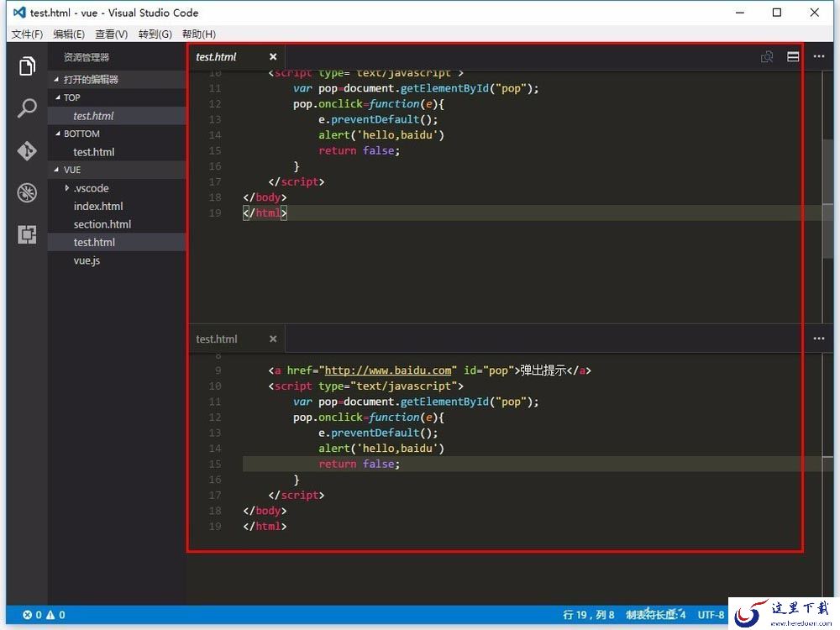Click 行 19, 列 8 cursor position indicator
Viewport: 840px width, 630px height.
tap(588, 615)
